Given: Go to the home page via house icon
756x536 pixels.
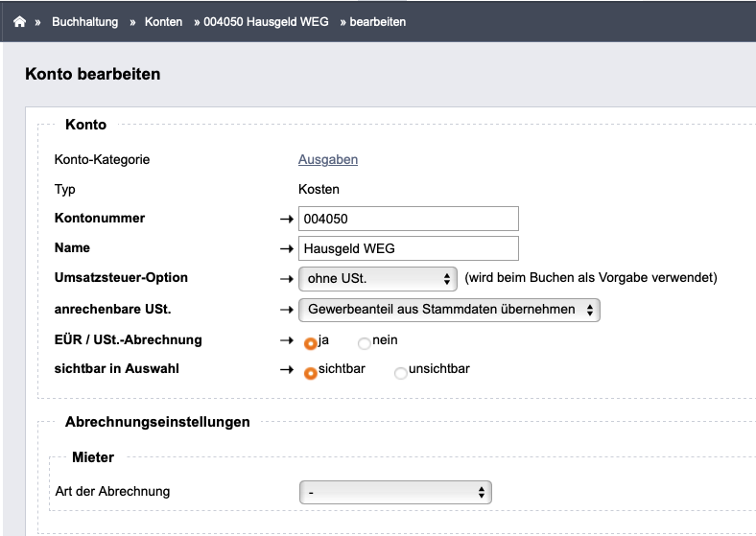Looking at the screenshot, I should pos(19,22).
